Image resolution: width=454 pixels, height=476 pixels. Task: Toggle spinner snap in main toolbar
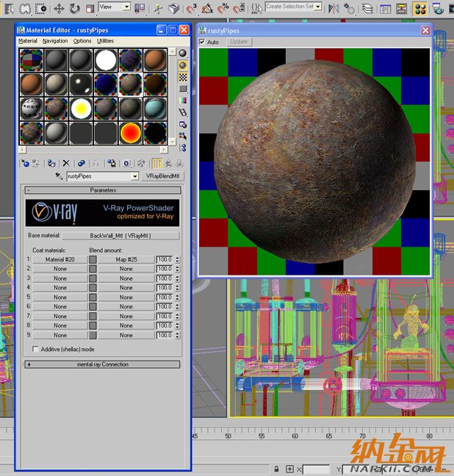(x=239, y=8)
